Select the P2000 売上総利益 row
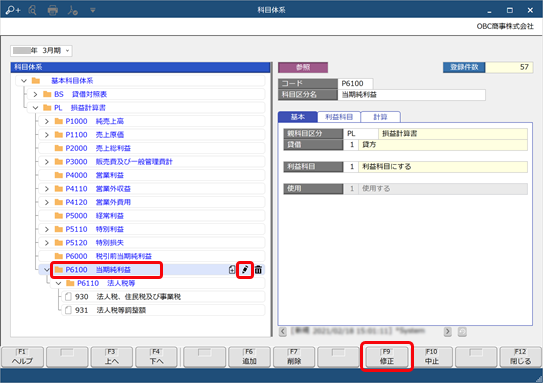Viewport: 543px width, 383px height. click(152, 148)
